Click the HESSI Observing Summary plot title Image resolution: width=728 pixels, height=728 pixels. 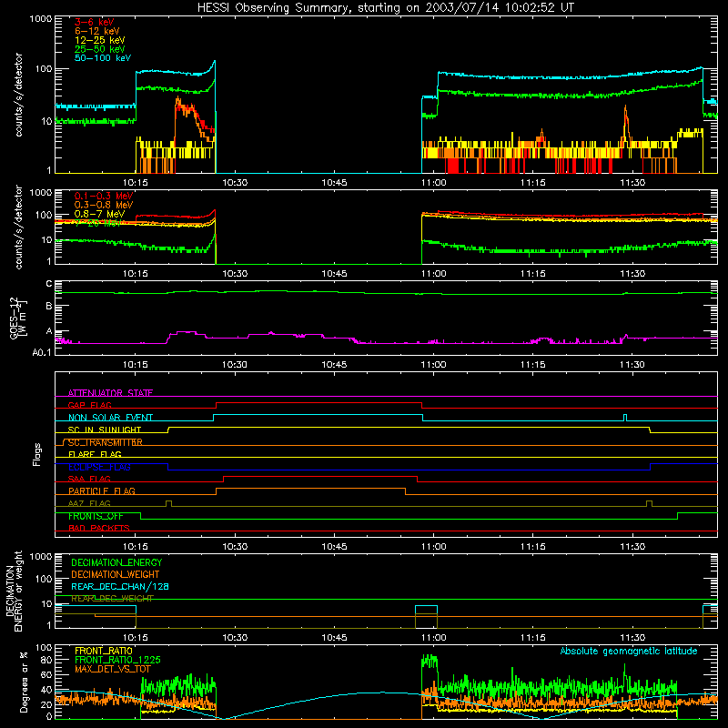(386, 8)
